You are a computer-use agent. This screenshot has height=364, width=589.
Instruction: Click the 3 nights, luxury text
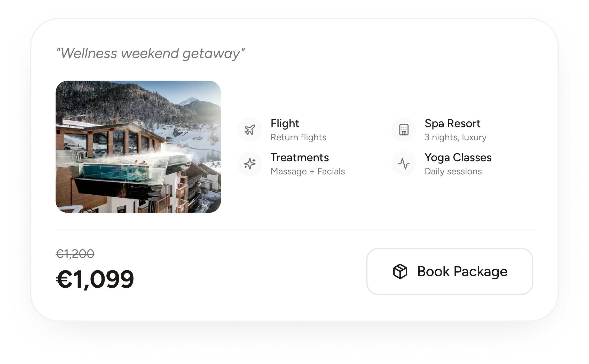[456, 137]
